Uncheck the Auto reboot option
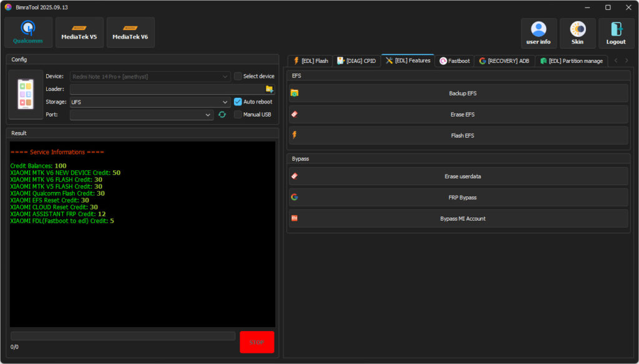This screenshot has height=364, width=639. pyautogui.click(x=238, y=102)
